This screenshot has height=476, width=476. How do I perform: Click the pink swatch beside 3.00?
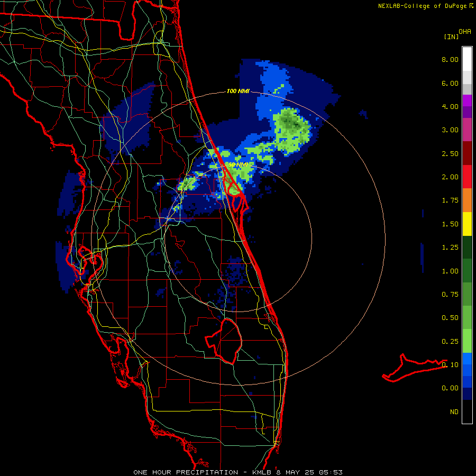pyautogui.click(x=467, y=130)
